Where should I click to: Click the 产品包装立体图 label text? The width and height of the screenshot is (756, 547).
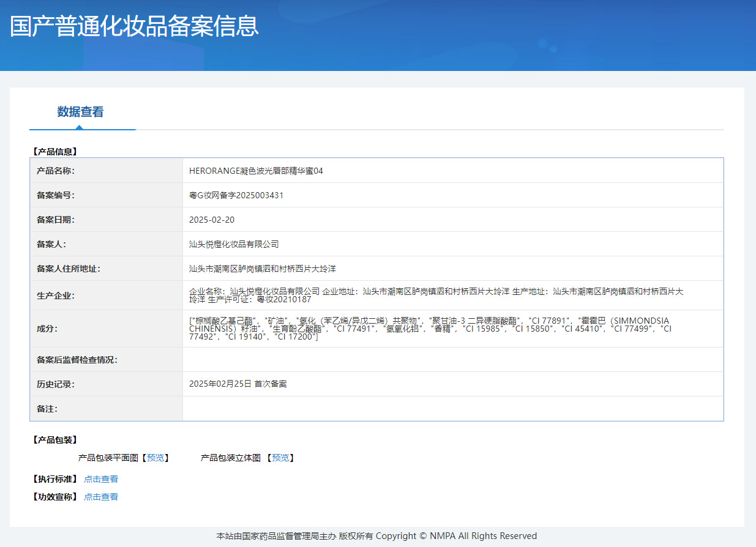coord(231,458)
